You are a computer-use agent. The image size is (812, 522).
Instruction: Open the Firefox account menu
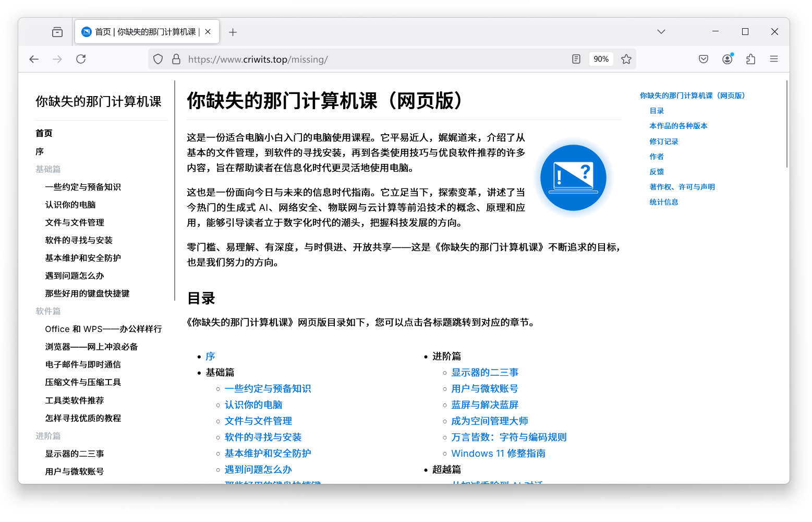pyautogui.click(x=727, y=59)
